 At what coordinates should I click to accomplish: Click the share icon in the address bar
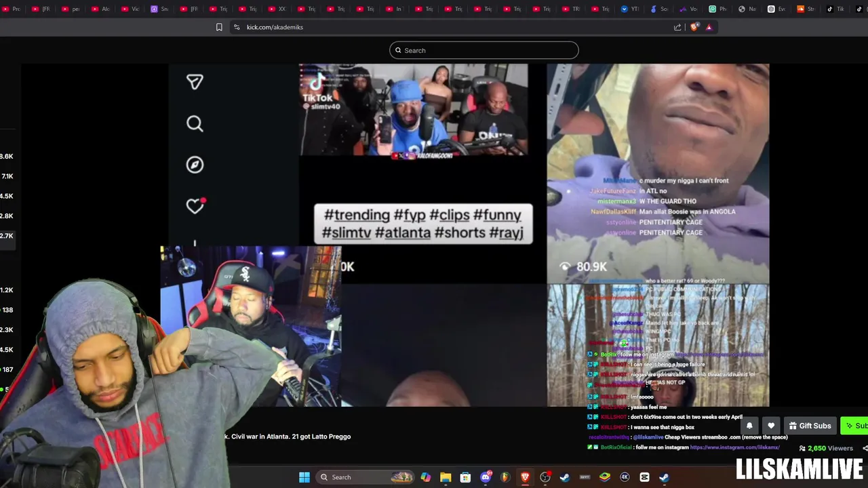click(x=677, y=27)
